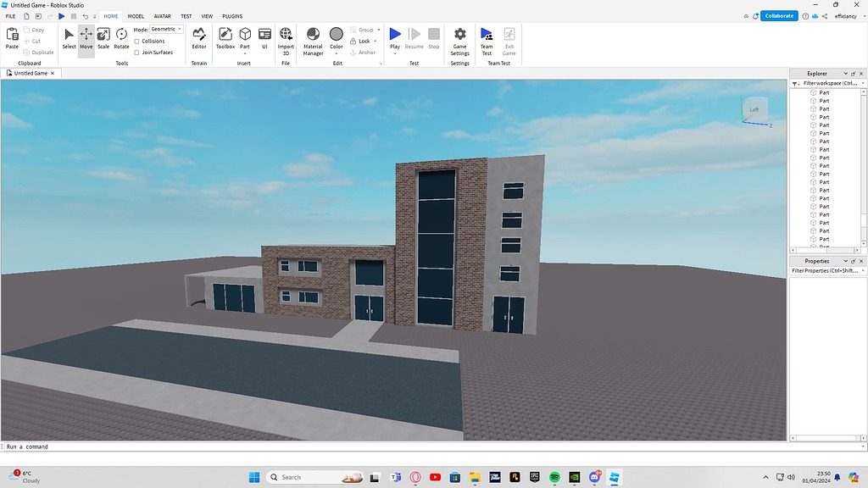This screenshot has height=488, width=868.
Task: Insert a new Part
Action: point(245,36)
